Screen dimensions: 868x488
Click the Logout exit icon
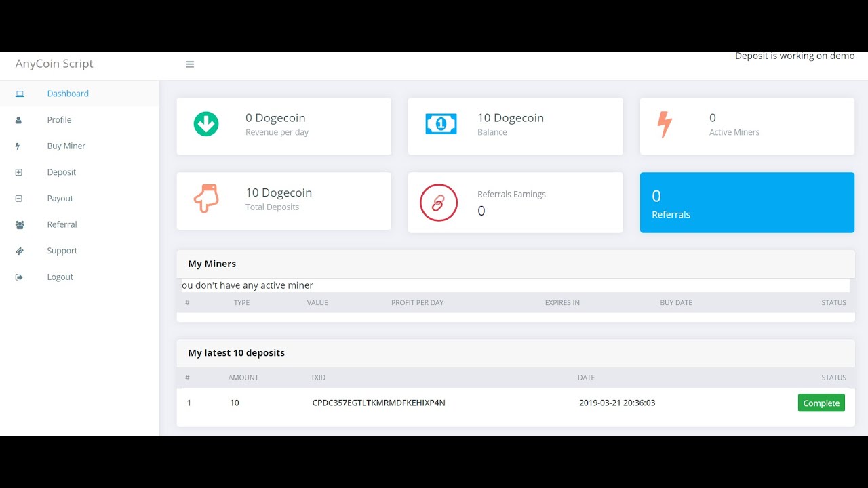(19, 277)
